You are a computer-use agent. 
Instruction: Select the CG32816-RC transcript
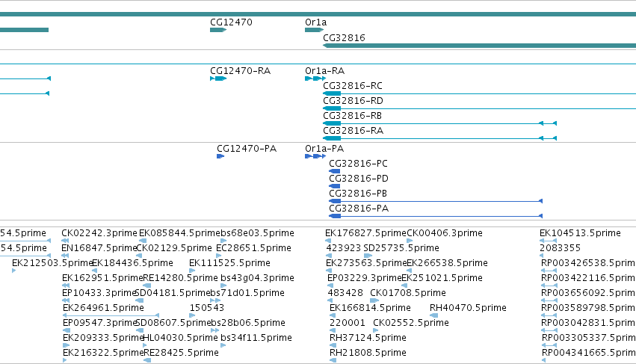480,93
